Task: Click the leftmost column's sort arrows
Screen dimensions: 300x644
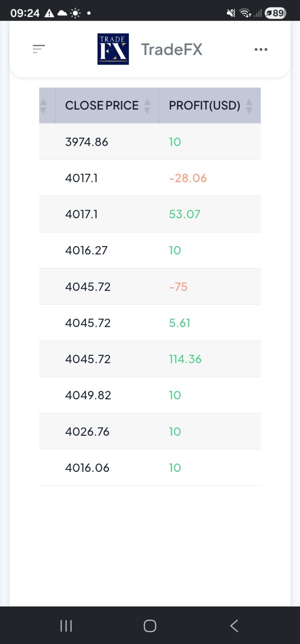Action: 43,106
